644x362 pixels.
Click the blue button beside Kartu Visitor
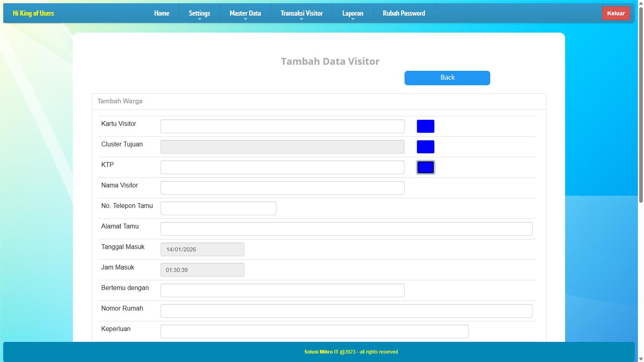pos(425,126)
